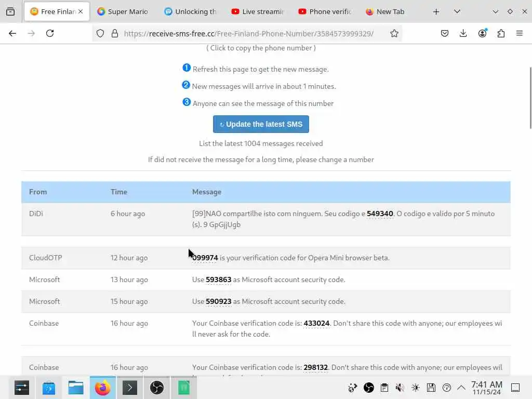Open a new tab with plus button
Image resolution: width=532 pixels, height=399 pixels.
[x=436, y=12]
